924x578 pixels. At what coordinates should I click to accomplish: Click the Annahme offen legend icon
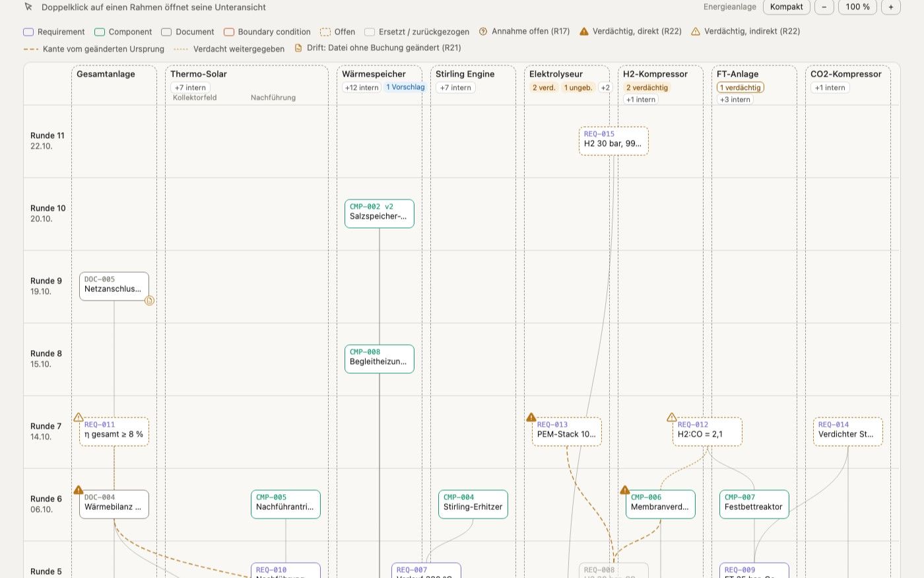coord(483,31)
